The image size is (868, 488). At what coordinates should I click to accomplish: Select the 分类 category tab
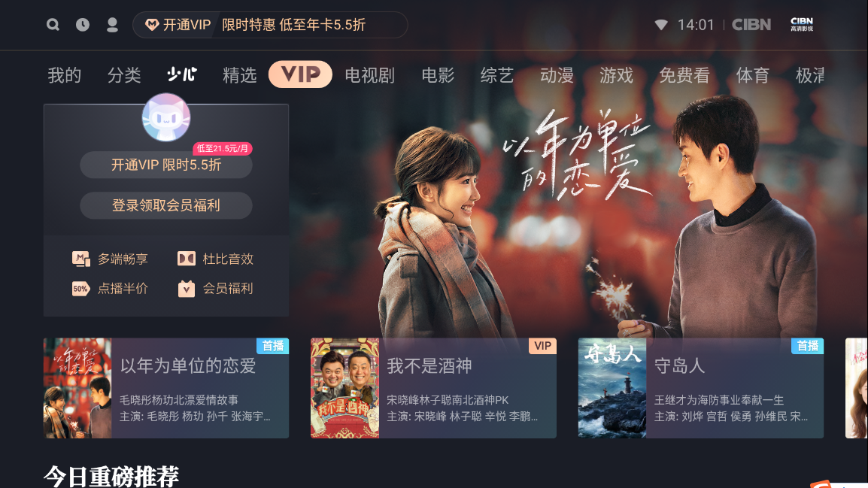click(x=124, y=74)
